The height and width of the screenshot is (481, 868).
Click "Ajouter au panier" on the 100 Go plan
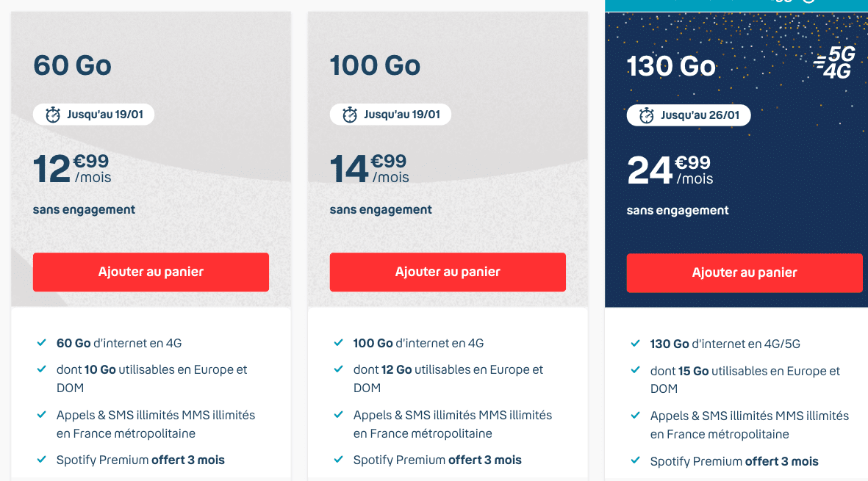click(x=448, y=272)
